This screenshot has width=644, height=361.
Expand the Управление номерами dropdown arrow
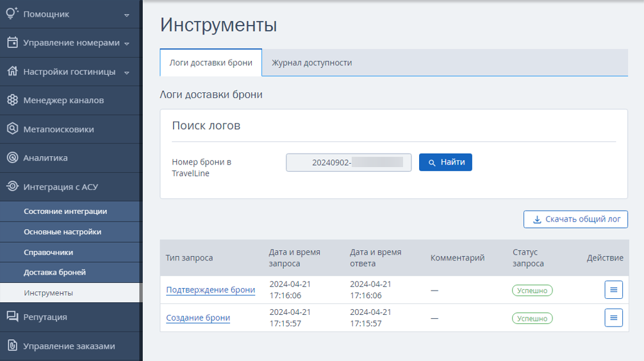pos(126,44)
